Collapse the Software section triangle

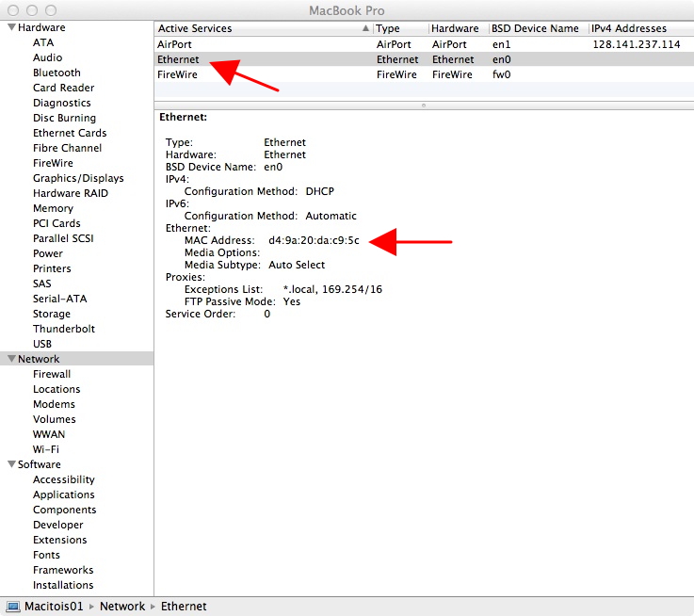[12, 463]
